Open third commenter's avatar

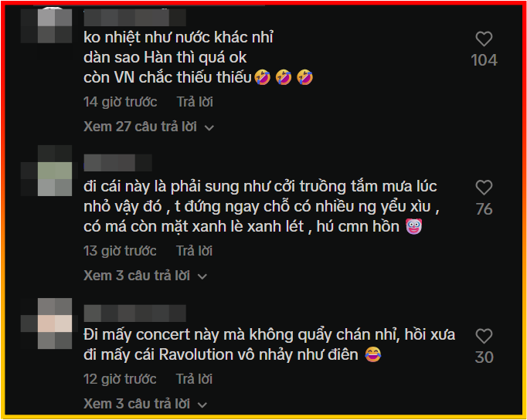tap(46, 323)
